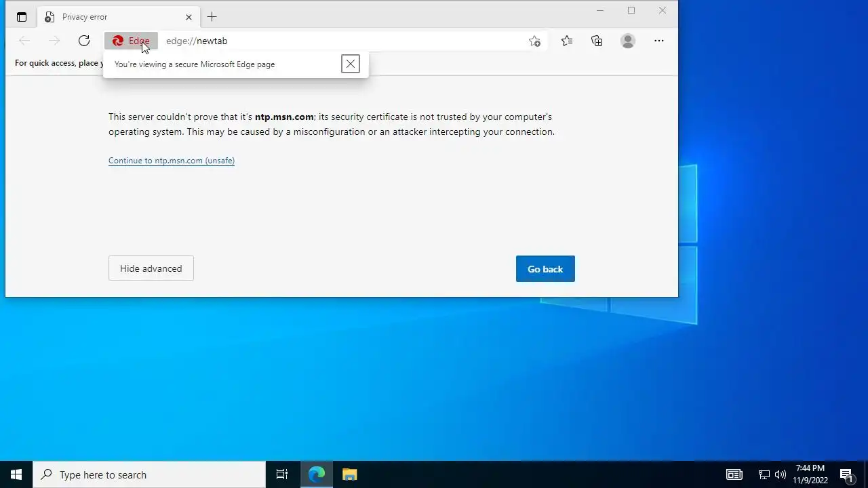
Task: Open the notification center icon
Action: [x=847, y=474]
